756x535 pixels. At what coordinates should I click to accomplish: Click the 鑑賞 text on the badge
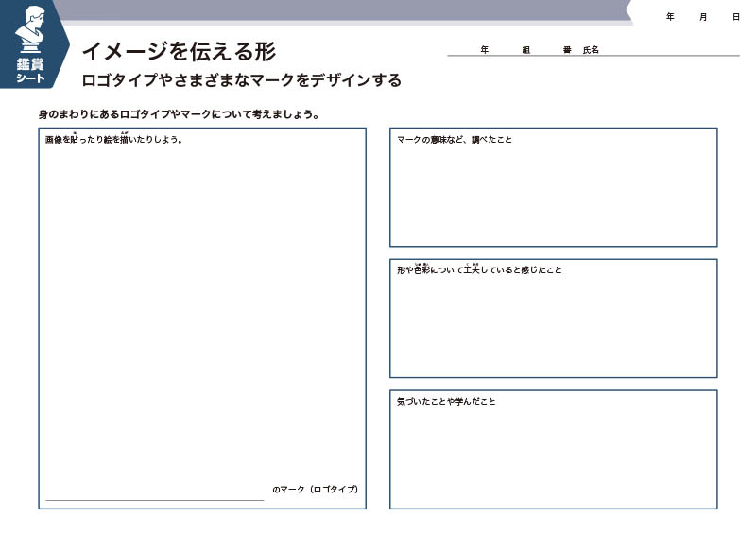30,64
